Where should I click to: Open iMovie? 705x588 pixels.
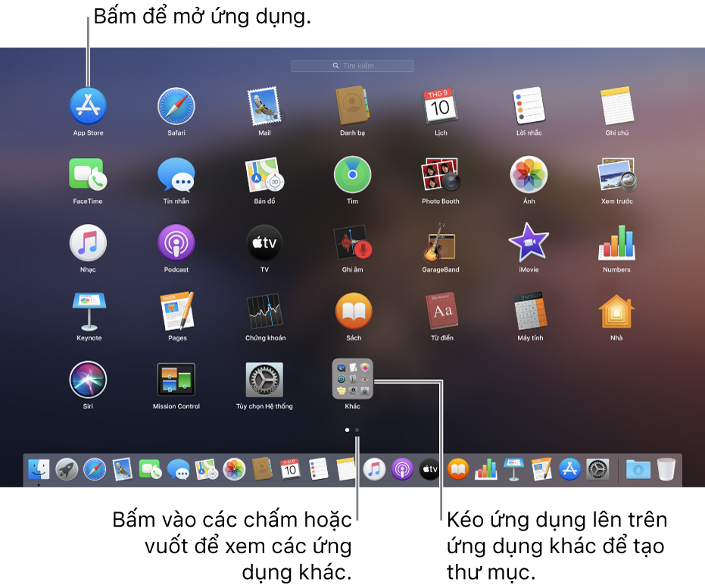click(x=529, y=243)
